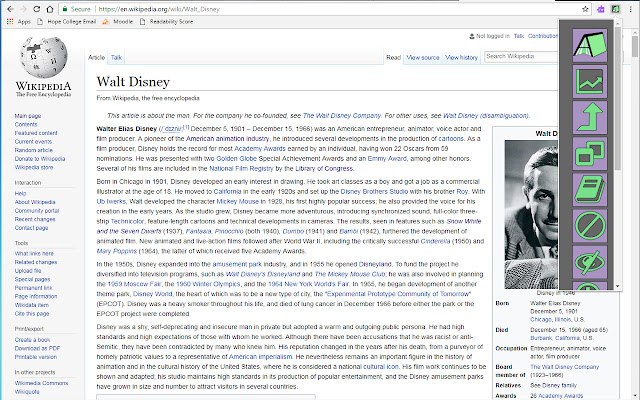
Task: Click the Random article sidebar link
Action: (32, 150)
